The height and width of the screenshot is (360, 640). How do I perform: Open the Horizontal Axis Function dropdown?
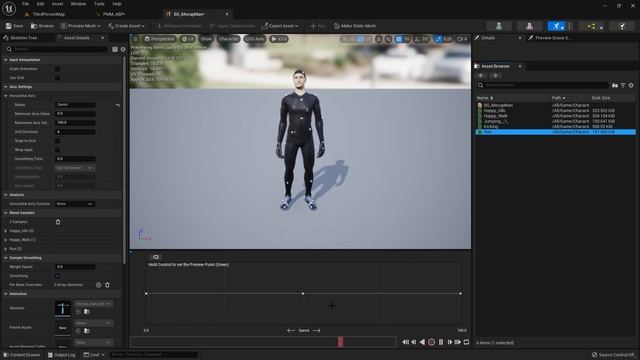pyautogui.click(x=75, y=204)
